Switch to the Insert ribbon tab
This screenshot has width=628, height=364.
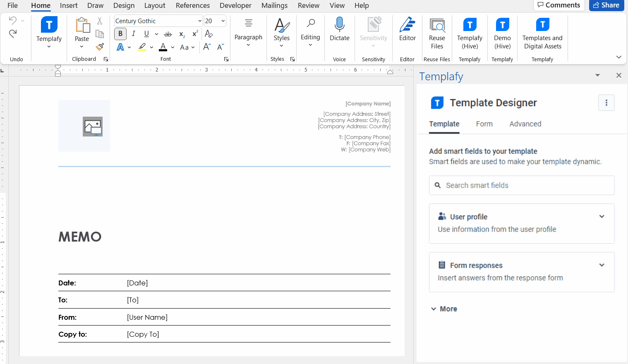[69, 5]
